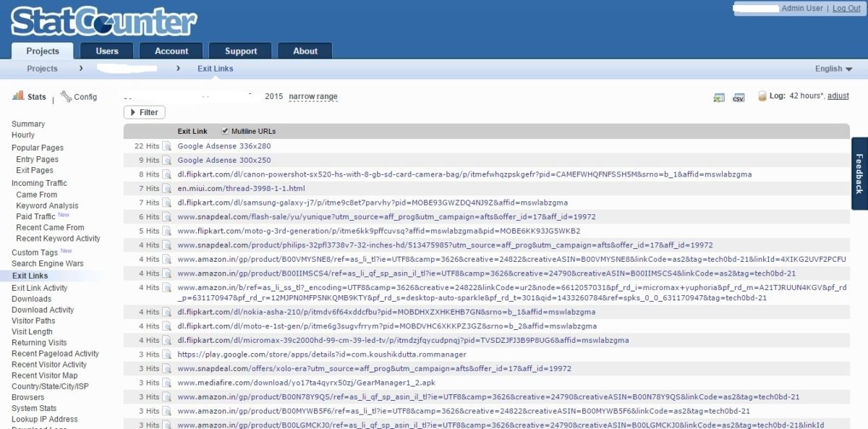Open the Summary report in sidebar
868x429 pixels.
(x=28, y=124)
